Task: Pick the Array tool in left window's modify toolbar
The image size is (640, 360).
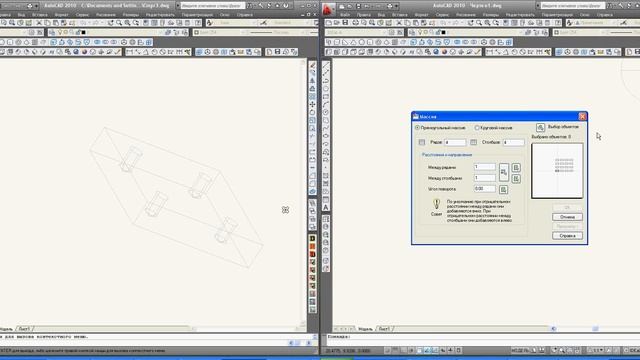Action: 312,97
